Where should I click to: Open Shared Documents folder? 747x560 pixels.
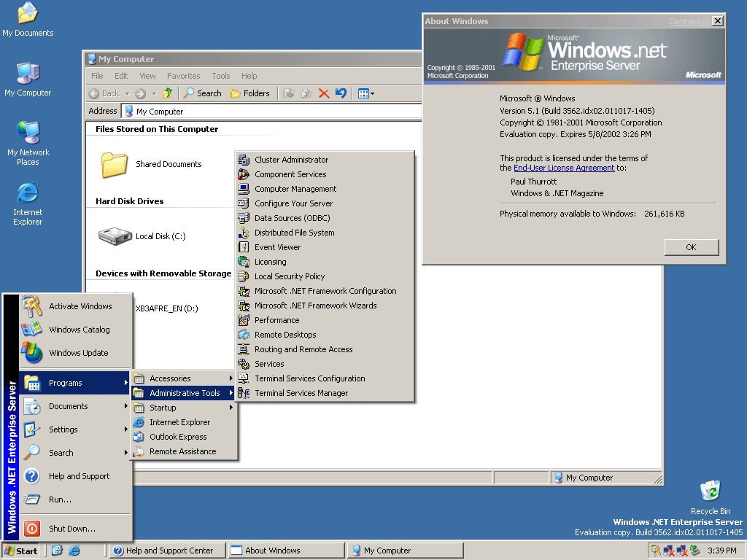click(x=151, y=165)
